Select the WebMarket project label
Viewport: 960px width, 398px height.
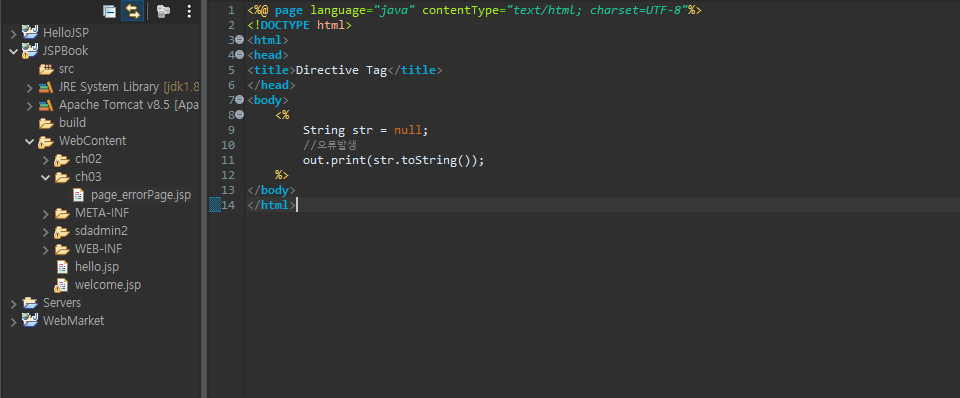(x=73, y=321)
